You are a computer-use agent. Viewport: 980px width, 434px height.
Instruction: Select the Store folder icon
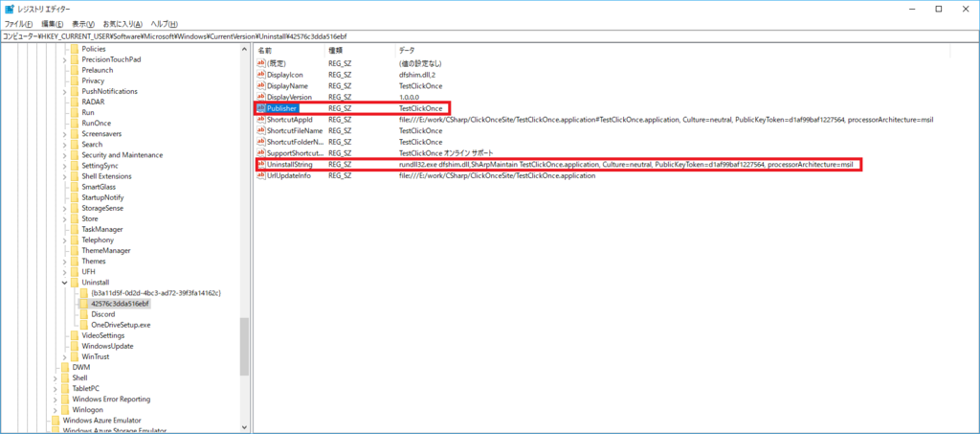pos(75,218)
